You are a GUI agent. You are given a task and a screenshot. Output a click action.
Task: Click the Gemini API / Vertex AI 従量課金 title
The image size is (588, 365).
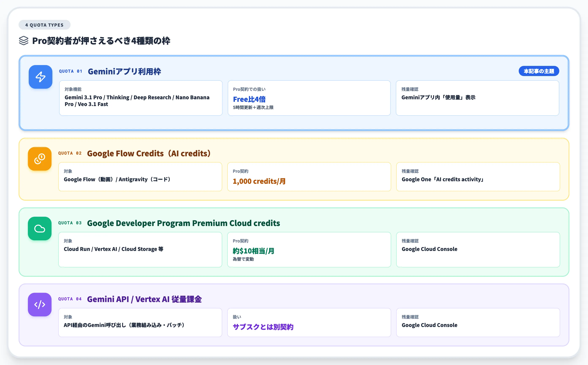(144, 299)
